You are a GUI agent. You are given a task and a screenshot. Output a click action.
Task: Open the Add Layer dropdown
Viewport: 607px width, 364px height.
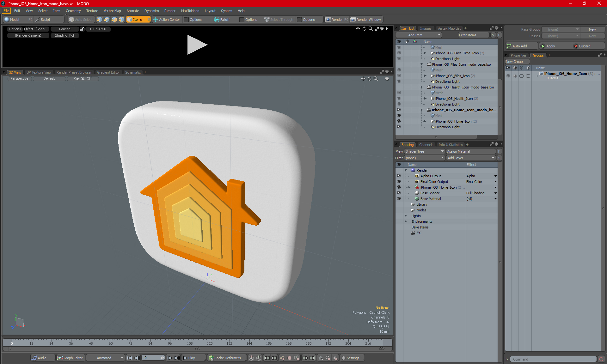tap(471, 158)
